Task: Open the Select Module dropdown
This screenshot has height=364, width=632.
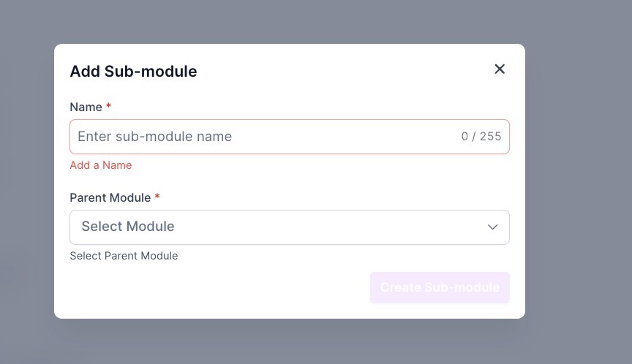Action: (289, 227)
